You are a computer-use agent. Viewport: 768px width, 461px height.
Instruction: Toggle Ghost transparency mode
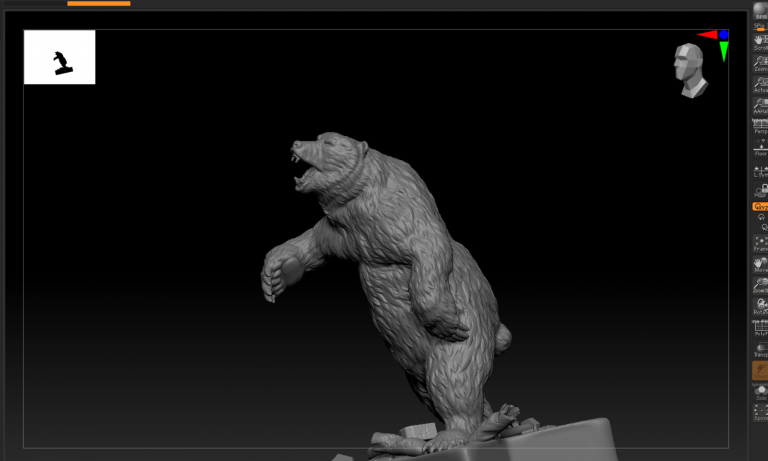click(x=761, y=370)
